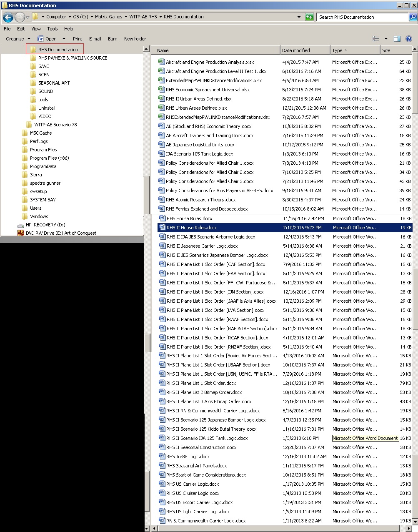
Task: Click the Print toolbar button
Action: (78, 39)
